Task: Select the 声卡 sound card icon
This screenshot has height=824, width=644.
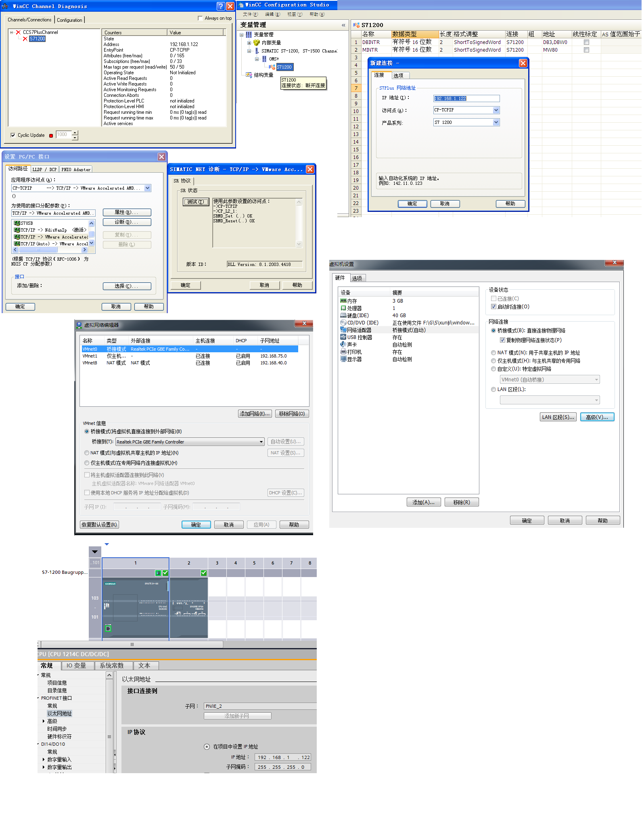Action: tap(343, 345)
